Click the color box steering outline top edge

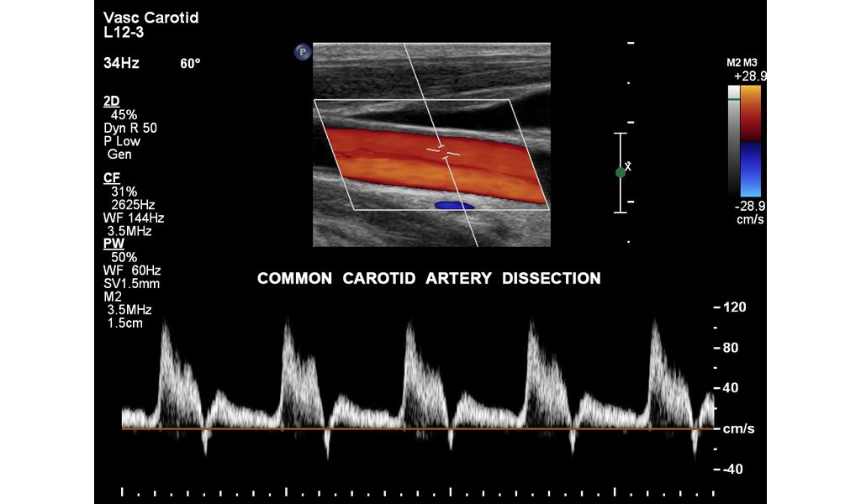[x=412, y=100]
